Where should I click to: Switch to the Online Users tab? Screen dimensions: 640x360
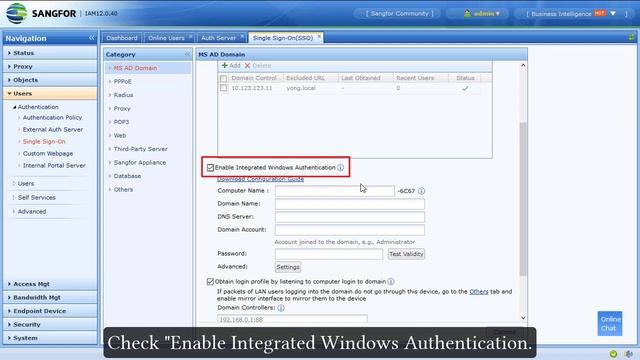pyautogui.click(x=166, y=38)
